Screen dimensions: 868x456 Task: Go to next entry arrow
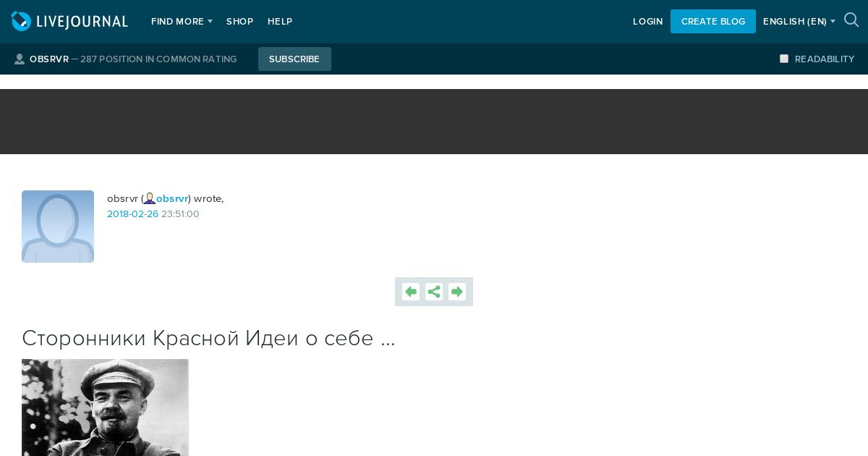pos(457,292)
